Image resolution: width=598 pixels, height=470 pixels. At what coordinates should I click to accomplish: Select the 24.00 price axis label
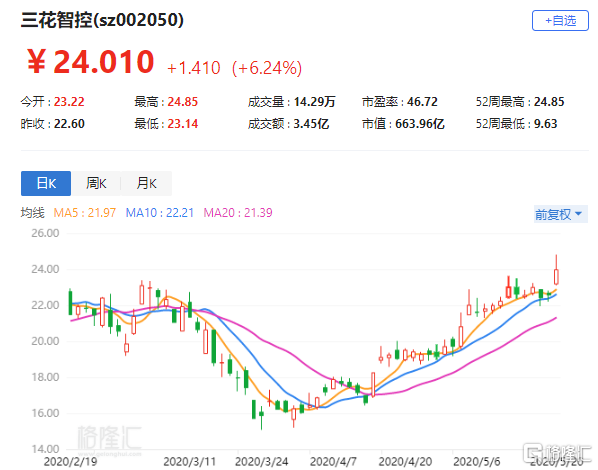point(45,269)
